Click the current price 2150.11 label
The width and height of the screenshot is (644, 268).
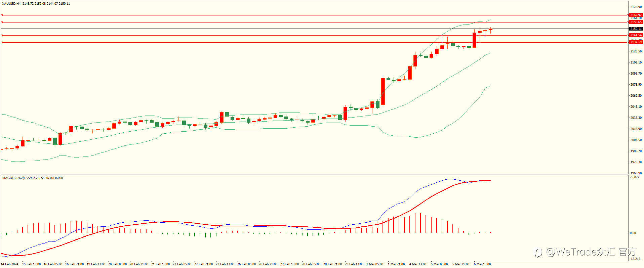(636, 29)
